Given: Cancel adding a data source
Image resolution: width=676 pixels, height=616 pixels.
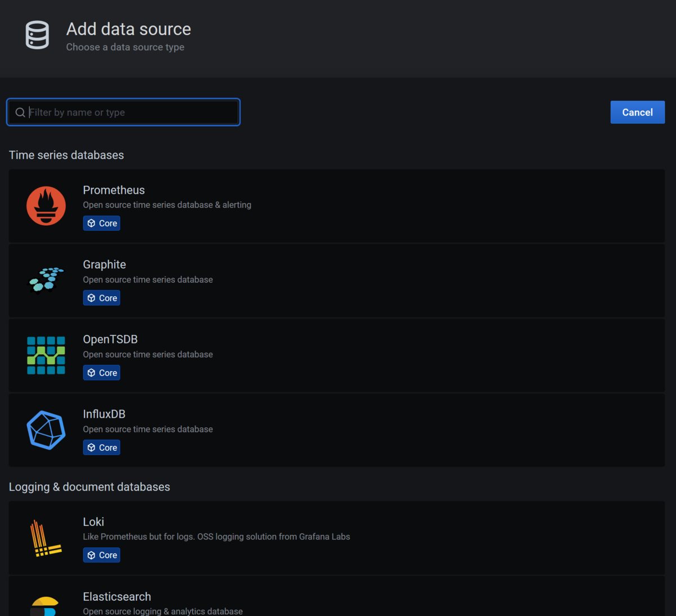Looking at the screenshot, I should (638, 112).
